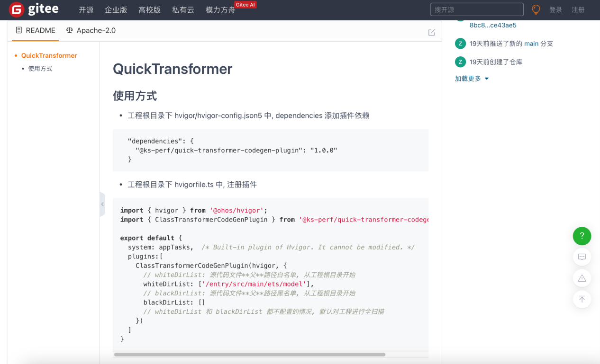Image resolution: width=600 pixels, height=364 pixels.
Task: Open the 模力方舟 navigation item
Action: 220,10
